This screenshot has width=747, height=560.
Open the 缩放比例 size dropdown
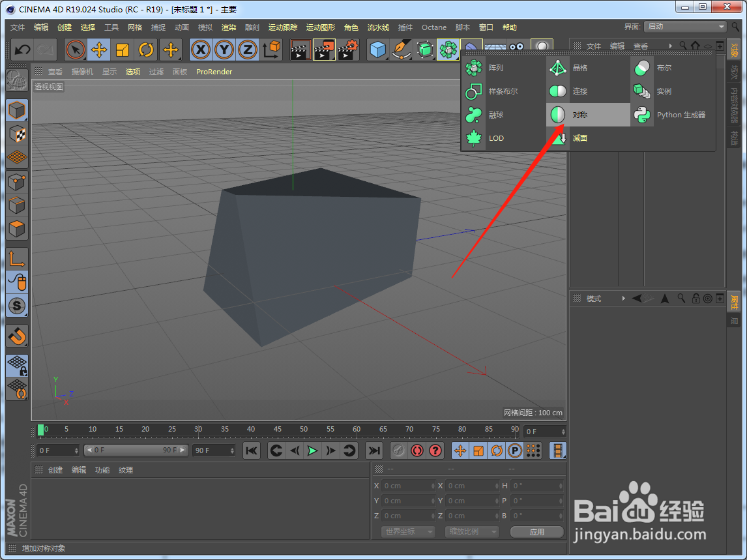pyautogui.click(x=472, y=531)
